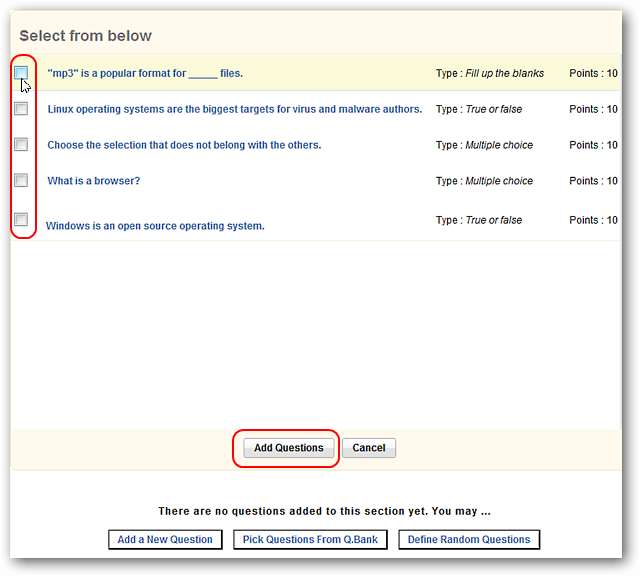
Task: Check the Windows open source question box
Action: coord(21,220)
